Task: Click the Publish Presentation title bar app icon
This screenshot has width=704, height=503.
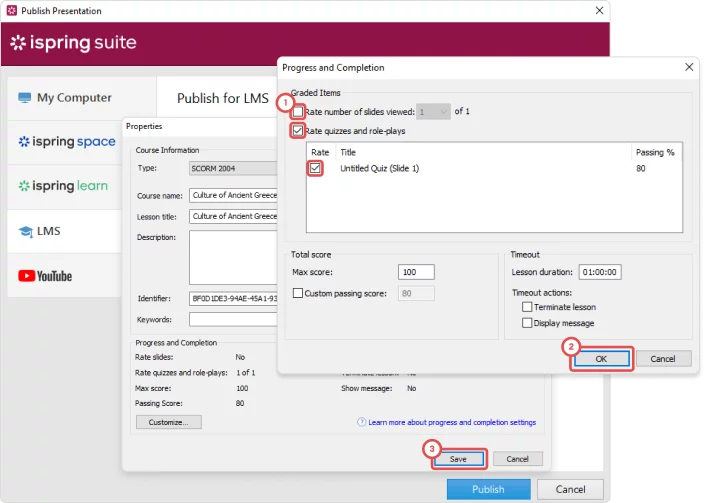Action: point(12,10)
